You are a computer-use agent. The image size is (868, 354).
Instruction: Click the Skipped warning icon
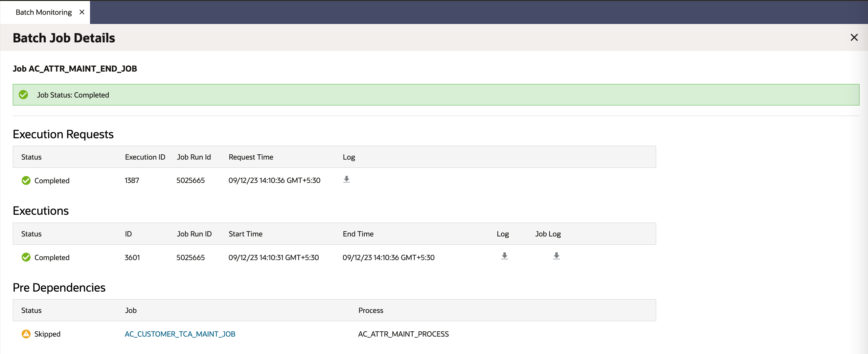tap(26, 334)
